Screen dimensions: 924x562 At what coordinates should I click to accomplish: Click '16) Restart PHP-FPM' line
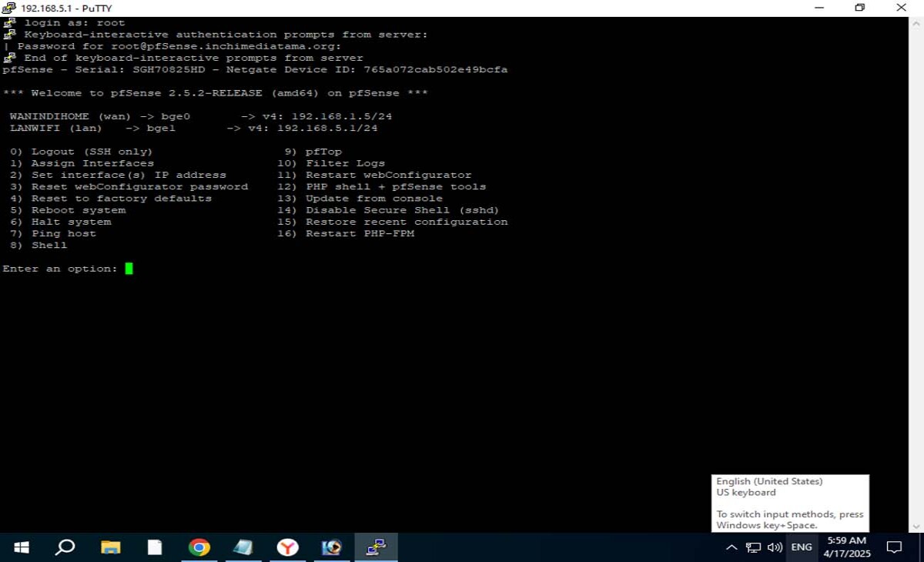[346, 233]
